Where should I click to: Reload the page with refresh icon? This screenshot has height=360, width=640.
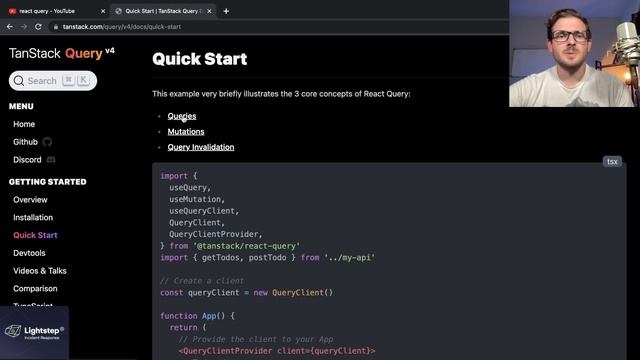point(38,27)
